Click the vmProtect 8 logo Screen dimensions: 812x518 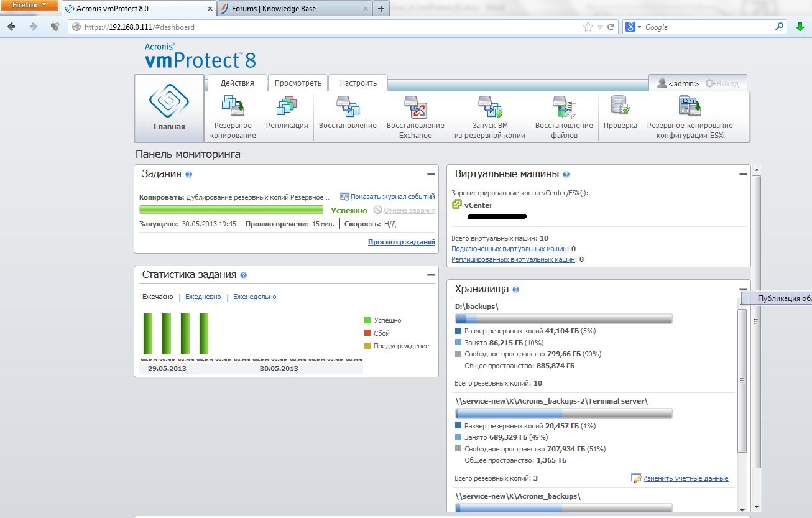point(200,56)
